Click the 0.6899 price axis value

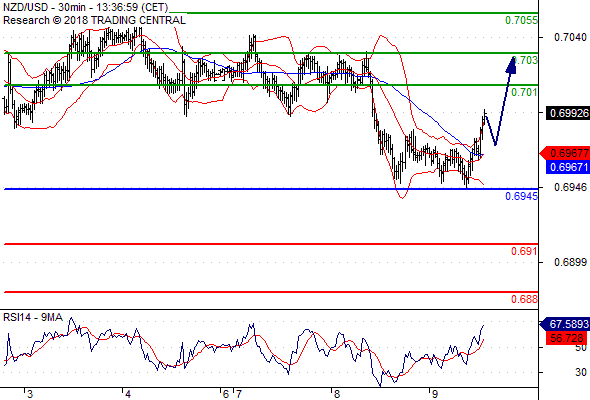[570, 262]
